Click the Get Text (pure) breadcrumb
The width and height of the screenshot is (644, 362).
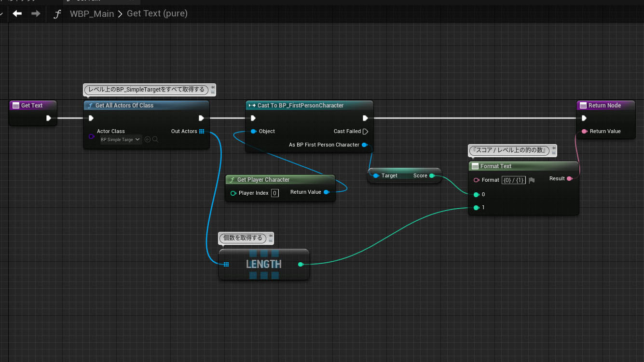coord(157,13)
